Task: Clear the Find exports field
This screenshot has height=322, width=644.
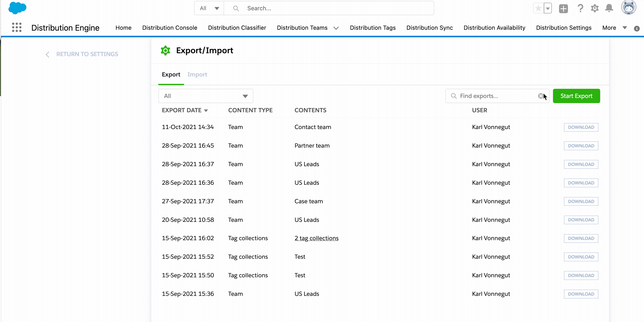Action: point(541,96)
